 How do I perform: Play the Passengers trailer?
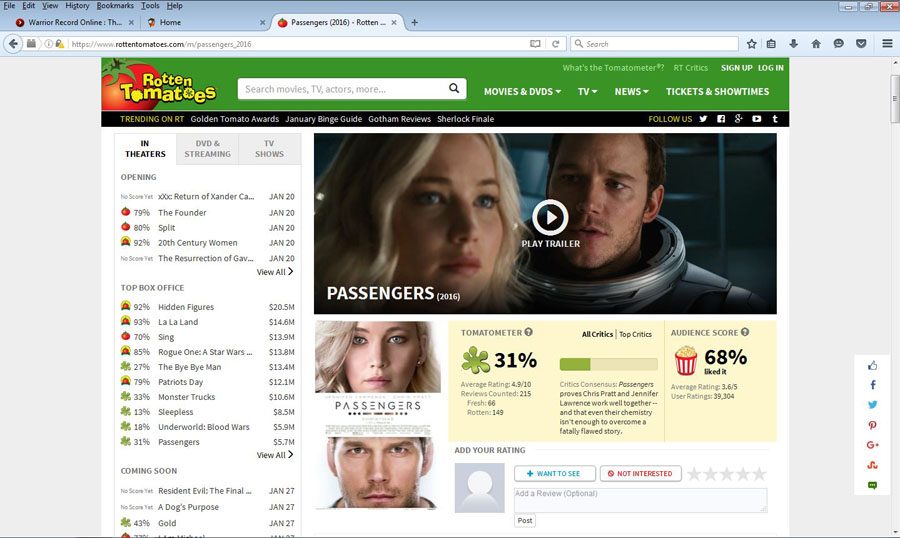click(x=550, y=218)
